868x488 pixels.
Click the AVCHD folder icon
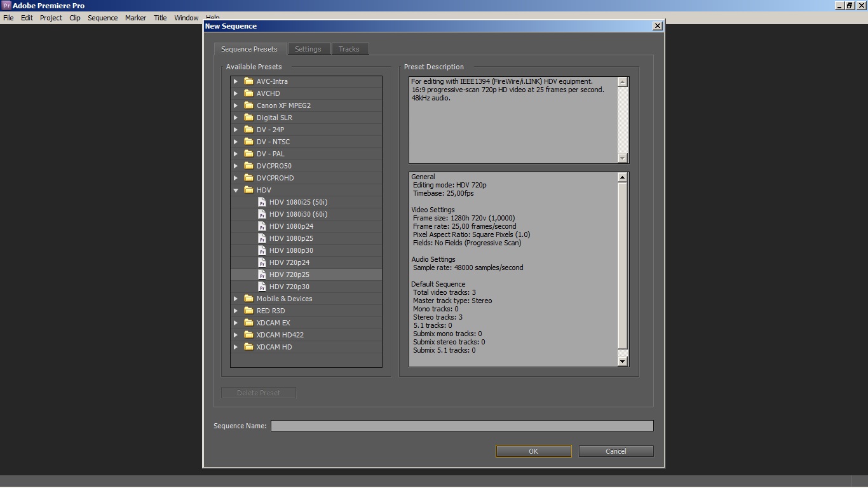[248, 93]
